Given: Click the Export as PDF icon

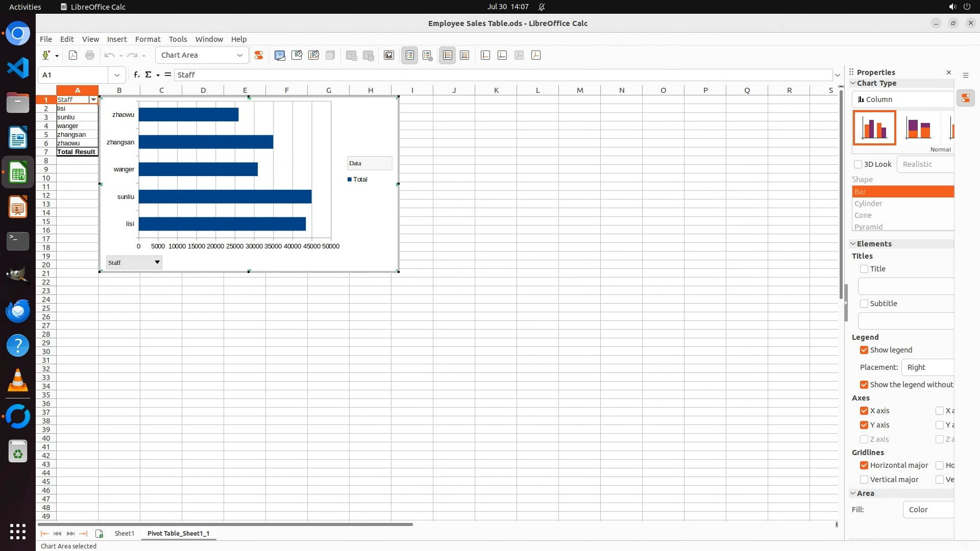Looking at the screenshot, I should point(73,56).
